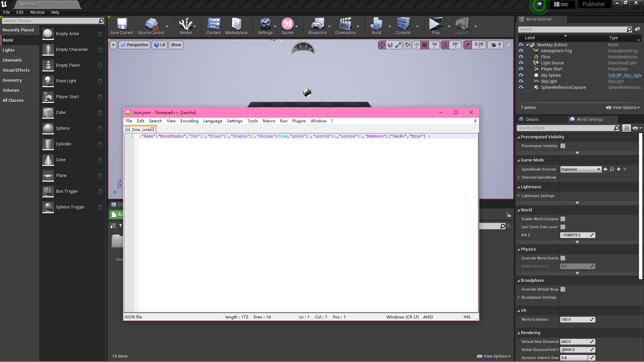Open the Encoding menu in Notepad++
This screenshot has height=362, width=644.
click(x=189, y=121)
